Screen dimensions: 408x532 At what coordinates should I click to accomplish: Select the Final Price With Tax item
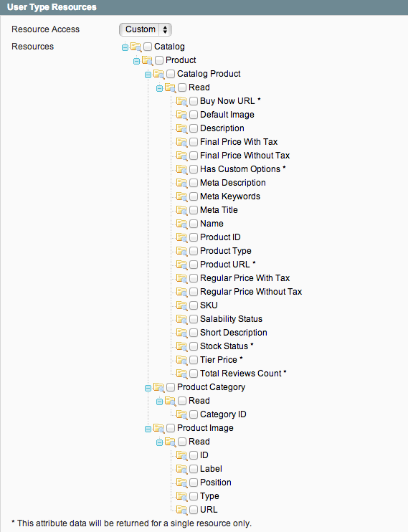pos(239,142)
